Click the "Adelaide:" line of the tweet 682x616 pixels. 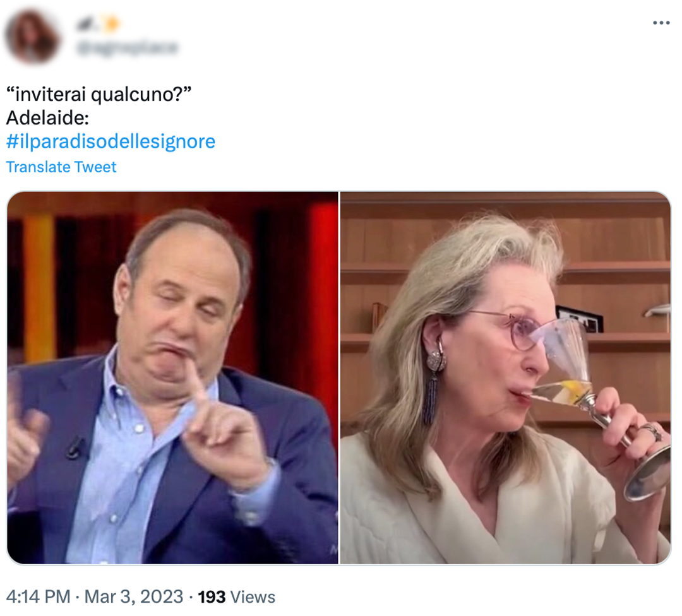tap(47, 118)
